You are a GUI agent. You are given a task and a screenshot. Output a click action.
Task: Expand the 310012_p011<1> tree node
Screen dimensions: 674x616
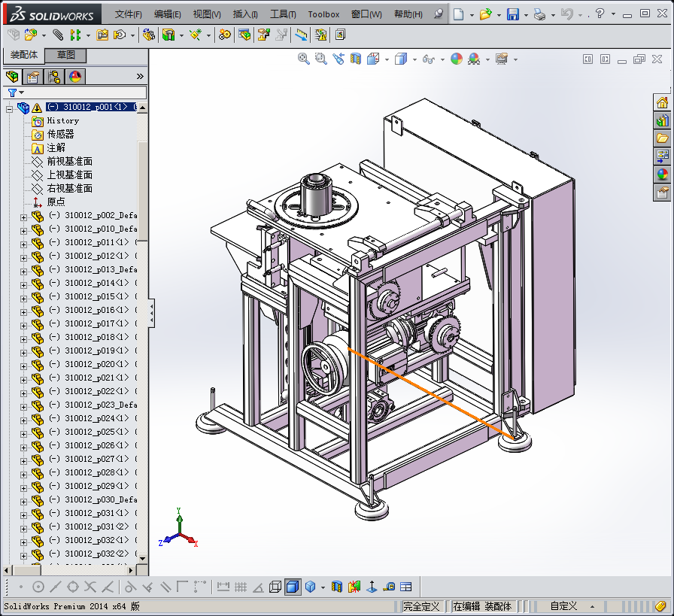pos(23,244)
